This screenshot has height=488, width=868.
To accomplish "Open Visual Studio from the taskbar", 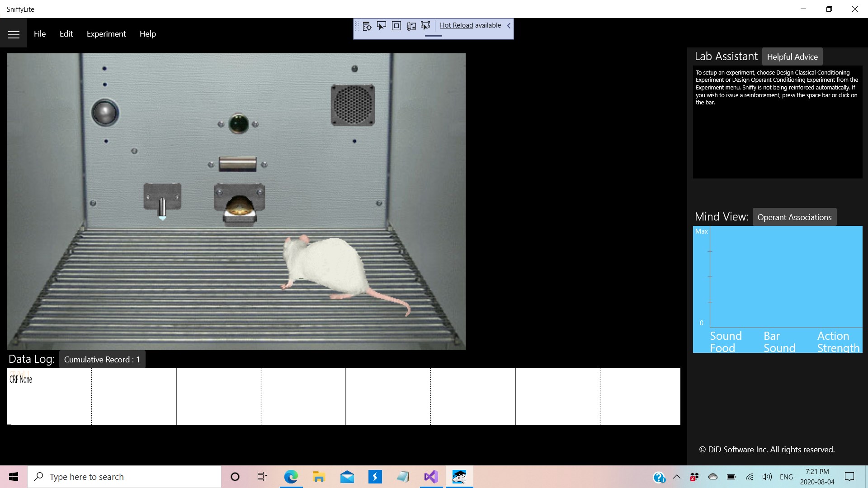I will point(431,477).
